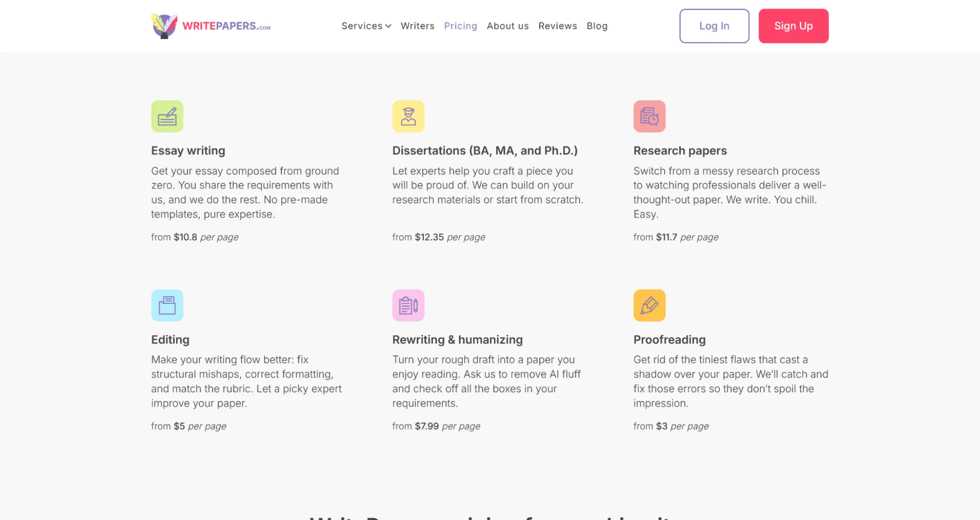Open the Essay writing heading
The height and width of the screenshot is (520, 980).
[x=188, y=150]
